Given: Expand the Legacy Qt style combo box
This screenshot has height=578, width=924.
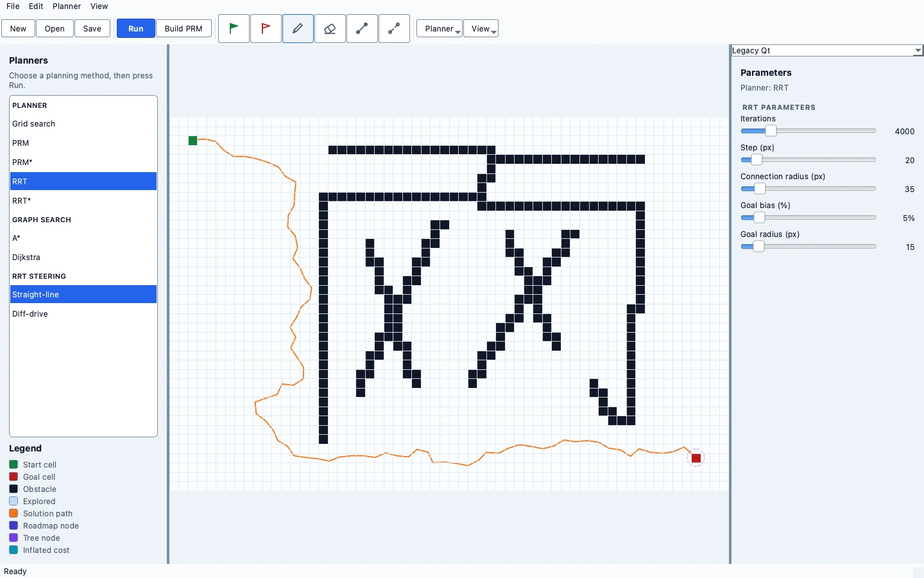Looking at the screenshot, I should click(x=827, y=50).
